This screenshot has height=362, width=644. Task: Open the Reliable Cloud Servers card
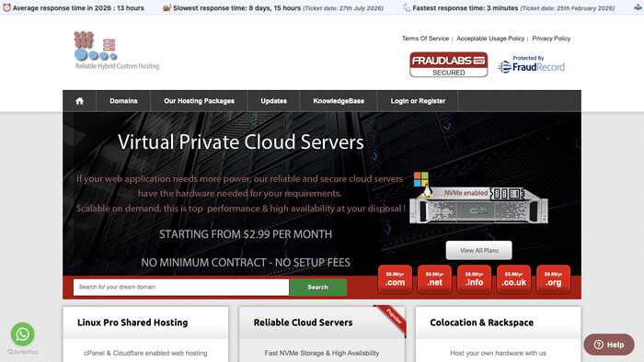tap(322, 334)
